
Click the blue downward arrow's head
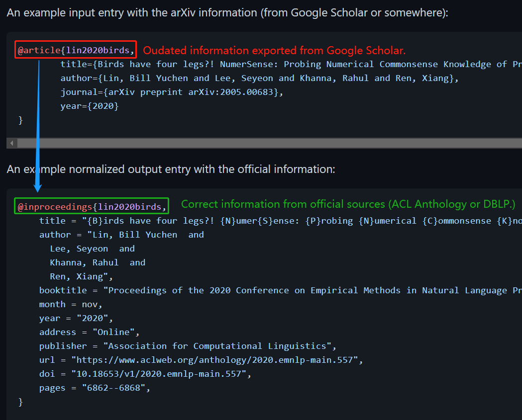pyautogui.click(x=38, y=188)
